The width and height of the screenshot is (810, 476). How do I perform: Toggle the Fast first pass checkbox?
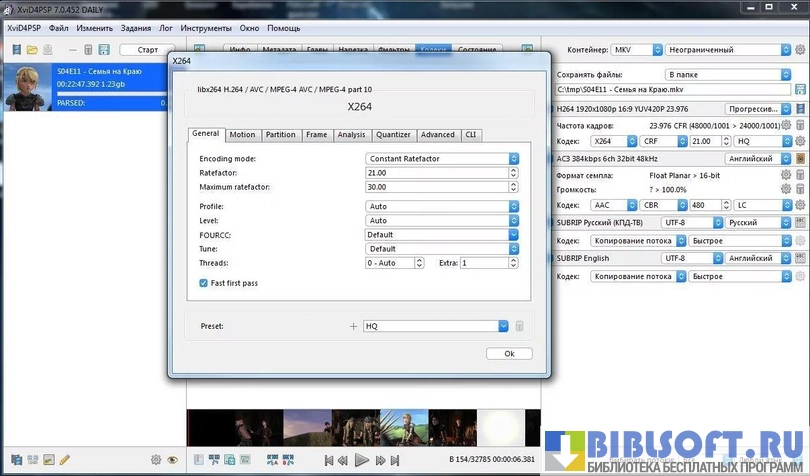(x=204, y=283)
